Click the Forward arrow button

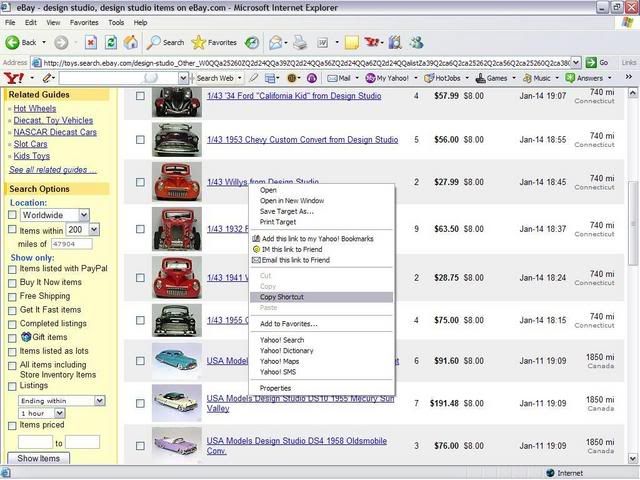pos(61,42)
